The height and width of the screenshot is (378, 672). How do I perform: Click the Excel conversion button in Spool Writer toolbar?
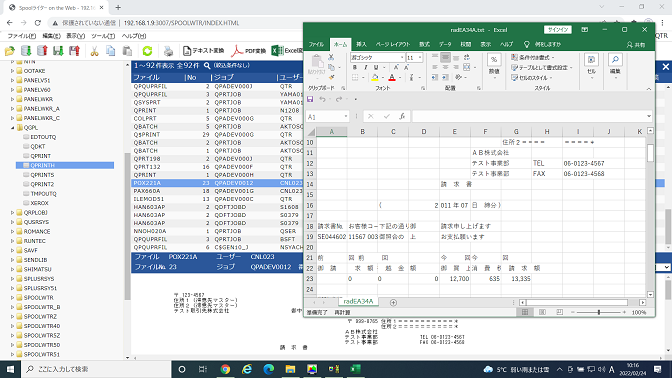click(286, 51)
